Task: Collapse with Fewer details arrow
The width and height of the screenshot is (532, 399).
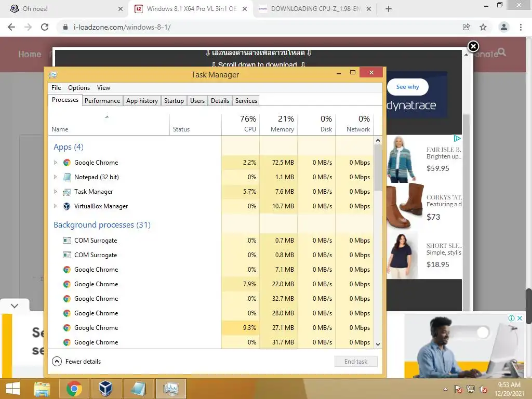Action: (57, 362)
